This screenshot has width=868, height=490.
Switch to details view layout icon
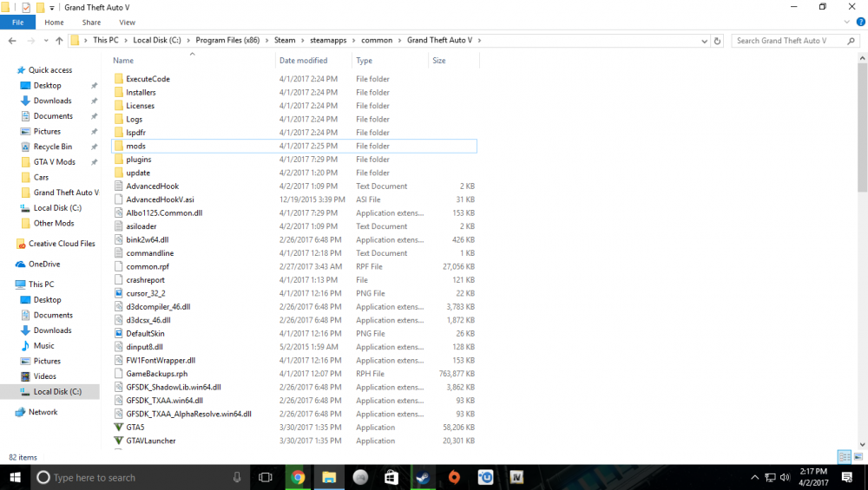click(845, 457)
